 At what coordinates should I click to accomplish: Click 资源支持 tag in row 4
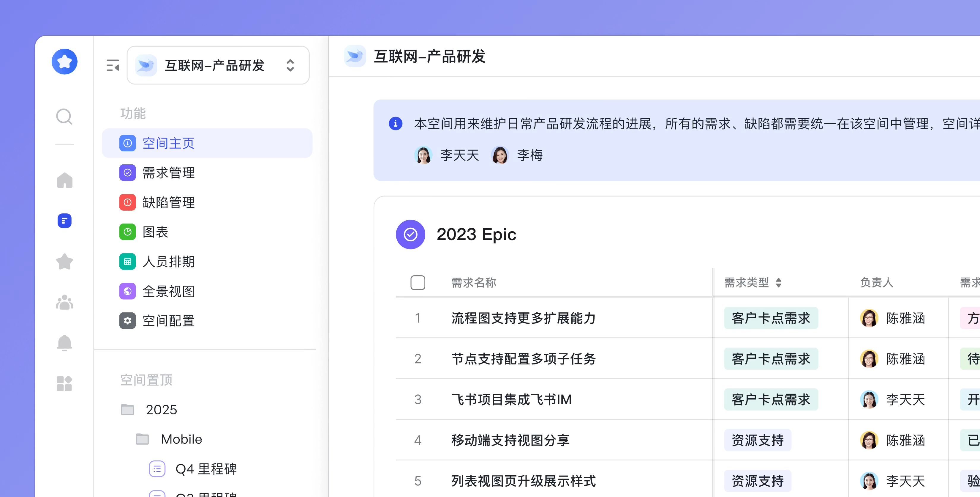758,440
